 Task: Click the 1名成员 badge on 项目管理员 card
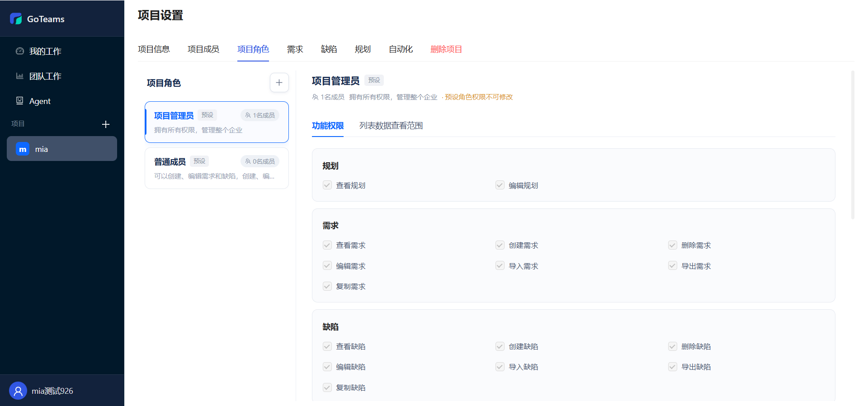click(260, 115)
